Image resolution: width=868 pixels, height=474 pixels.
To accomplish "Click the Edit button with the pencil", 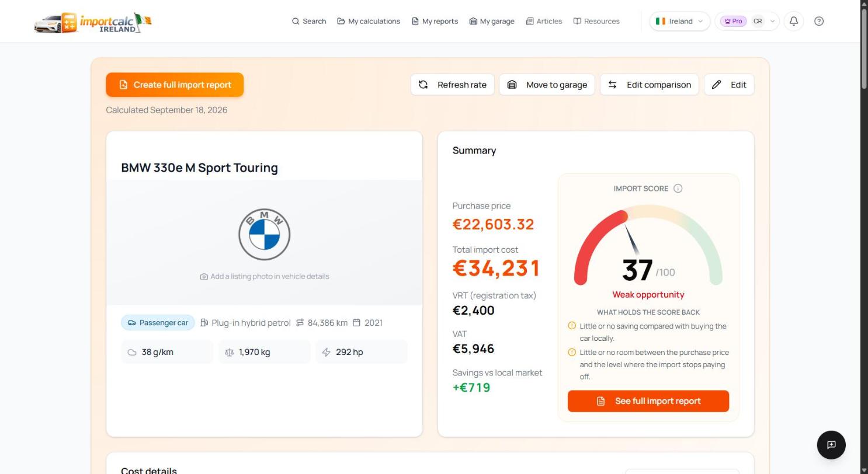I will tap(729, 85).
